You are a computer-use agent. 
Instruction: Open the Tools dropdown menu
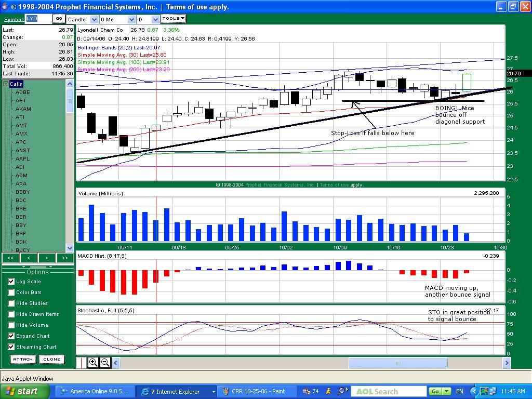point(173,19)
